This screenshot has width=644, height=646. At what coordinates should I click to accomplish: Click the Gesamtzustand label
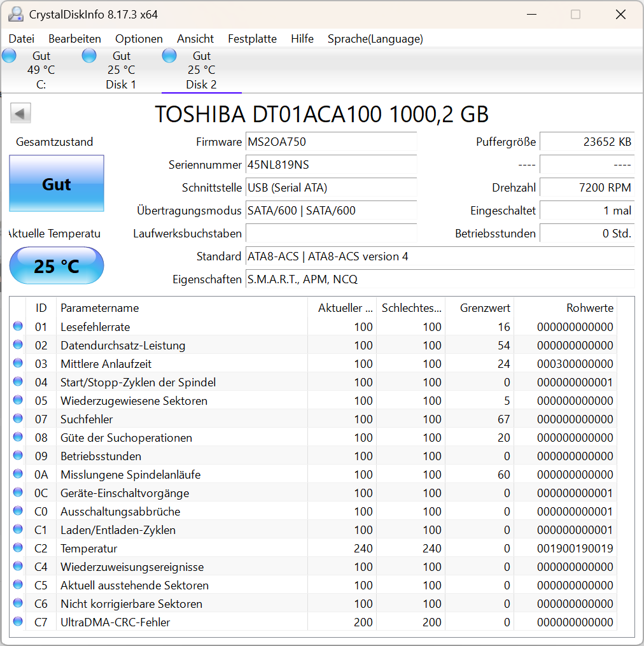pos(54,142)
